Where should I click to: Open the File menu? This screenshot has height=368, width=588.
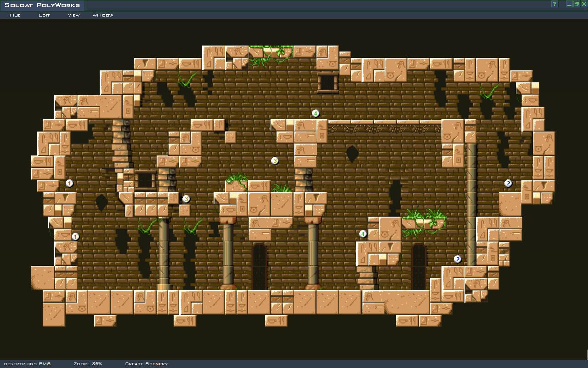pyautogui.click(x=15, y=15)
